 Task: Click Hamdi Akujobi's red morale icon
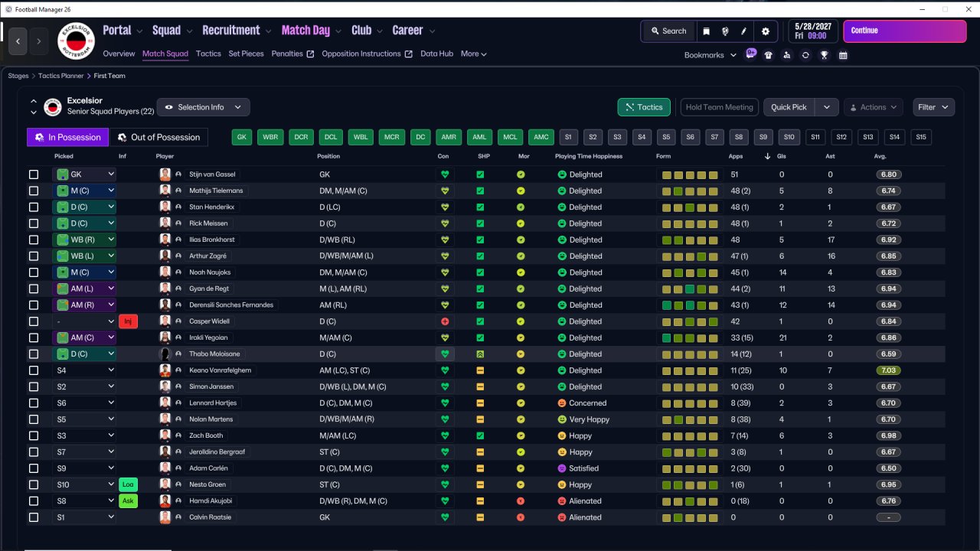[x=521, y=501]
